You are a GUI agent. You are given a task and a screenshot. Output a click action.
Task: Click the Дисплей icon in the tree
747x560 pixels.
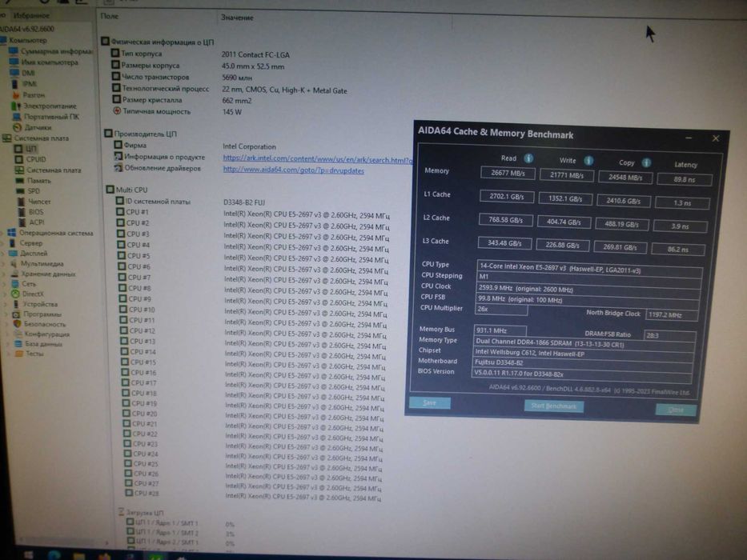(13, 254)
